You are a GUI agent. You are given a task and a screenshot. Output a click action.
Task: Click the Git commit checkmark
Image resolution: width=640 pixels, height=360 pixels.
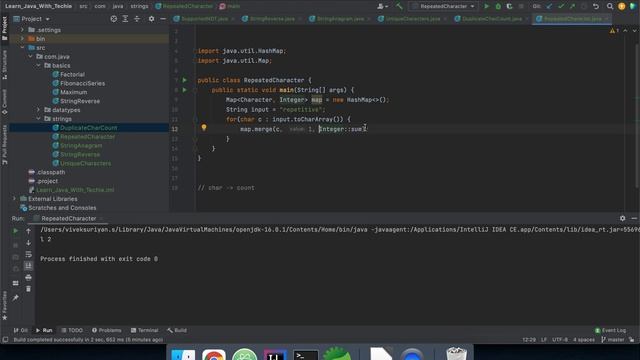click(561, 6)
